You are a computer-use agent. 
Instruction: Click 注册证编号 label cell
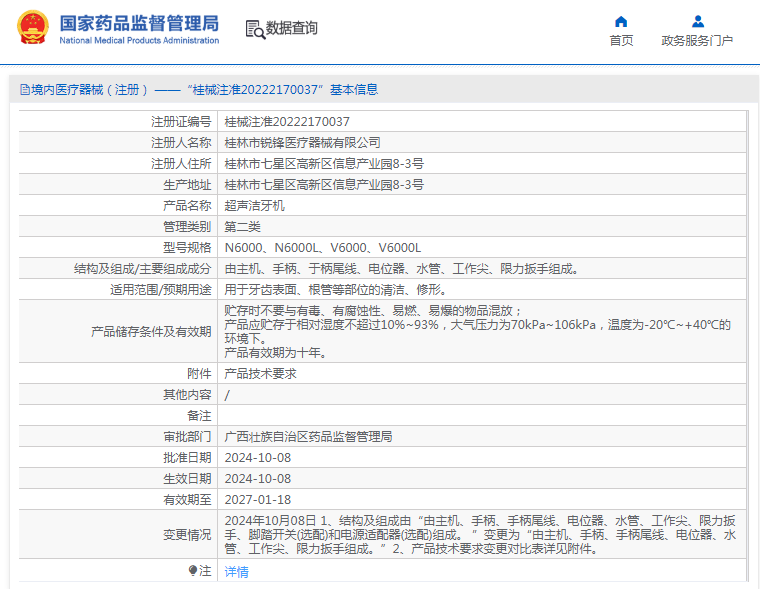181,122
